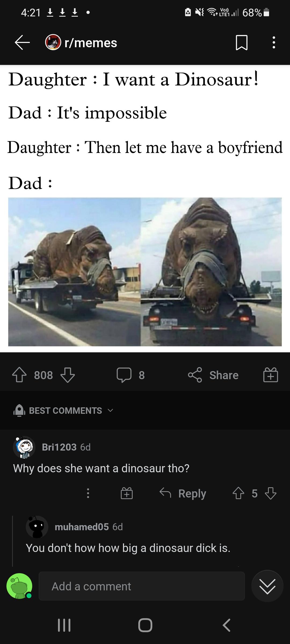
Task: Downvote Bri1203's comment
Action: 270,493
